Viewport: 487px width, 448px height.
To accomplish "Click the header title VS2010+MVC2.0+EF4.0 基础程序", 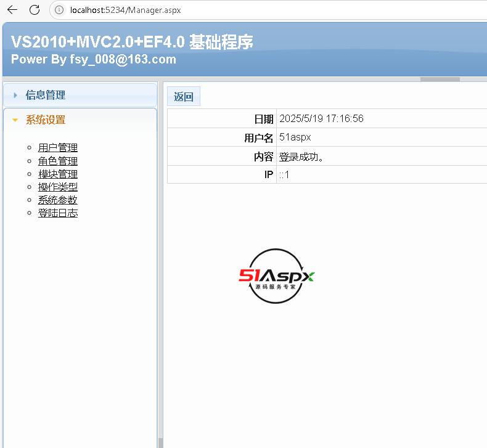I will point(132,42).
